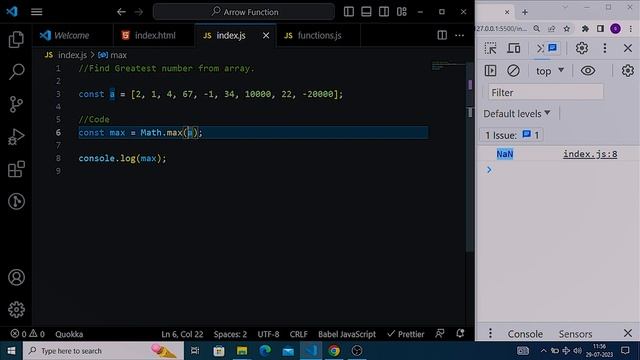Screen dimensions: 640x360
Task: Open the drawer three-dot menu
Action: [490, 334]
